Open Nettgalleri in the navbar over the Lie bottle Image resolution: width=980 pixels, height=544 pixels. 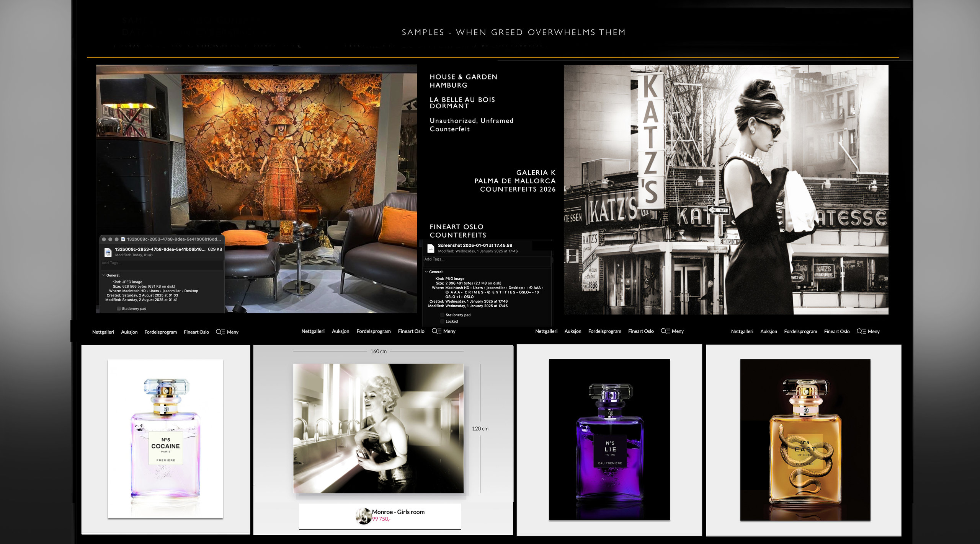point(546,331)
